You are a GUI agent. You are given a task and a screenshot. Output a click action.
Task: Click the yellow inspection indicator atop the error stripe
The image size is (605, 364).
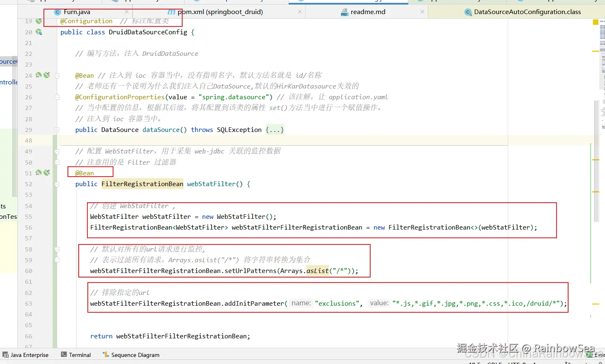(595, 22)
